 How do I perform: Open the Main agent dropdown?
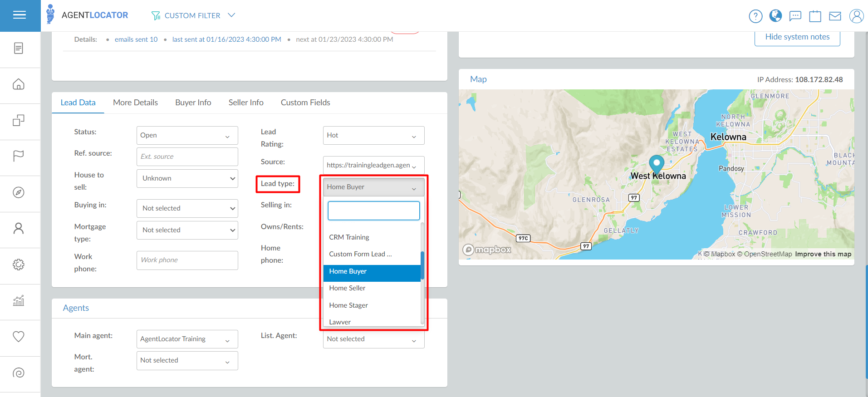click(187, 339)
